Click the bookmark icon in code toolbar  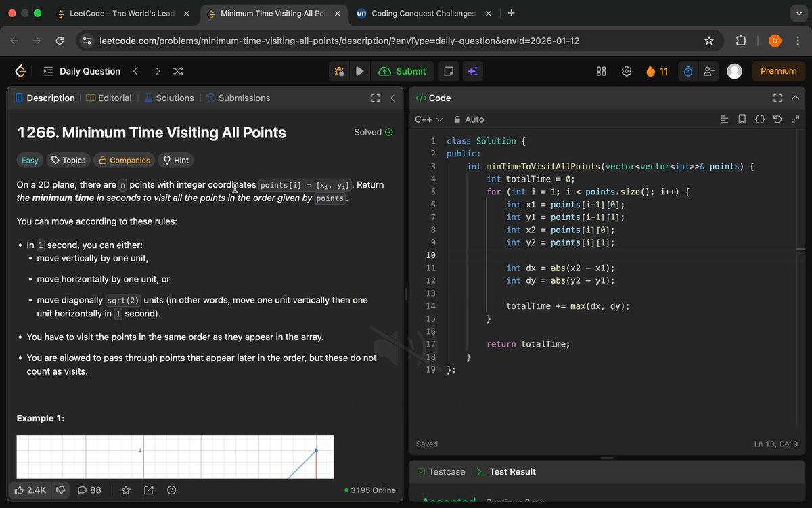(x=742, y=119)
